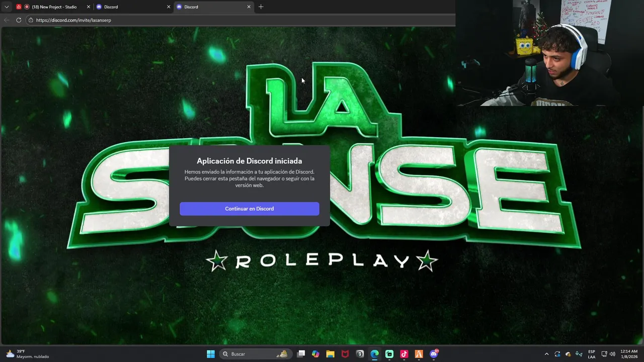The width and height of the screenshot is (644, 362).
Task: Open the network settings tray icon
Action: 604,354
